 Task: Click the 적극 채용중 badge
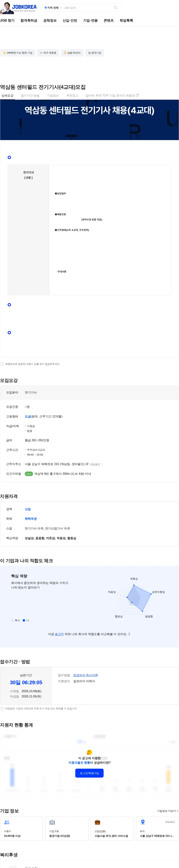click(48, 53)
